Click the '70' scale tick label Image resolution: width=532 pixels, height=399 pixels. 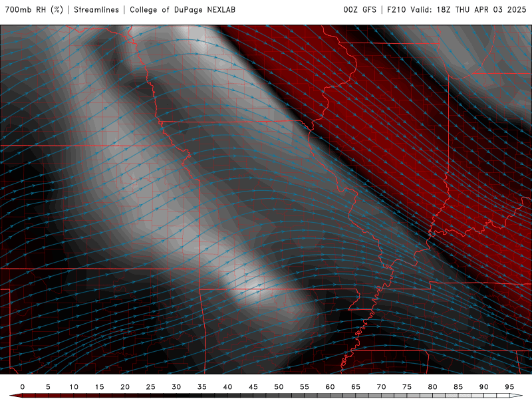[x=381, y=387]
